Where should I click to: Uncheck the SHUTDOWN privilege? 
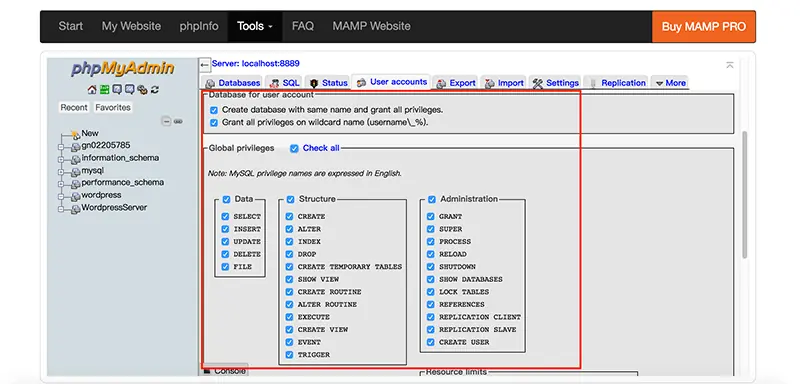coord(431,267)
